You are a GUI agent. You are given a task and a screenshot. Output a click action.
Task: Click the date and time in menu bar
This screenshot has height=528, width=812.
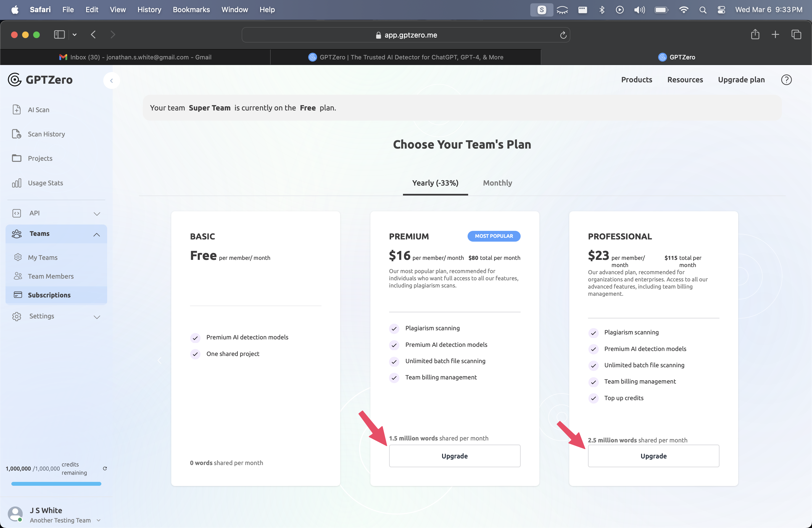[x=768, y=10]
